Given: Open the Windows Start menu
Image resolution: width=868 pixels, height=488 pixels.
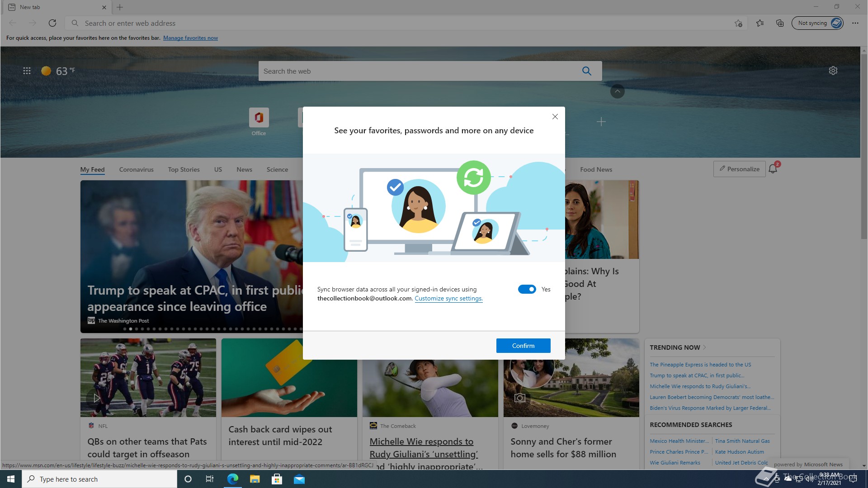Looking at the screenshot, I should tap(11, 479).
